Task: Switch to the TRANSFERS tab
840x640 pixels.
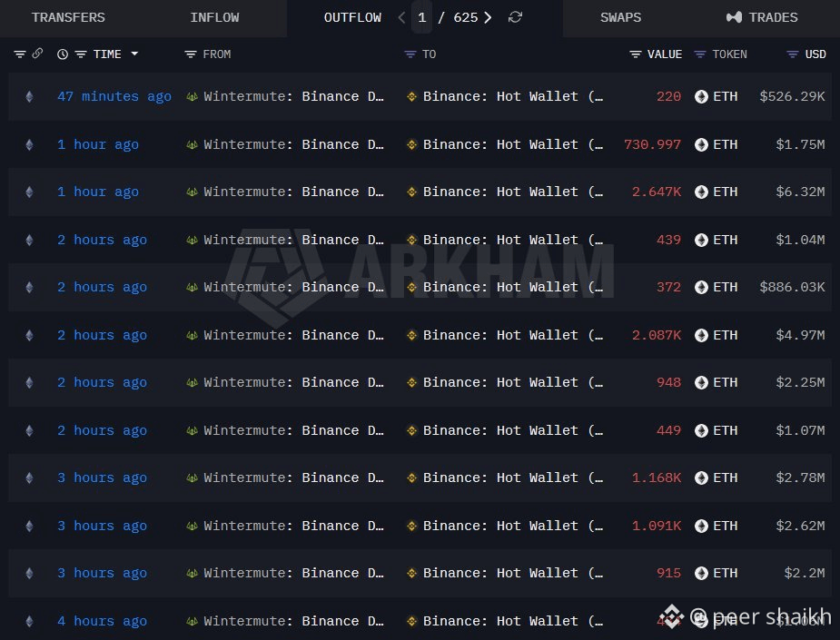Action: [68, 17]
